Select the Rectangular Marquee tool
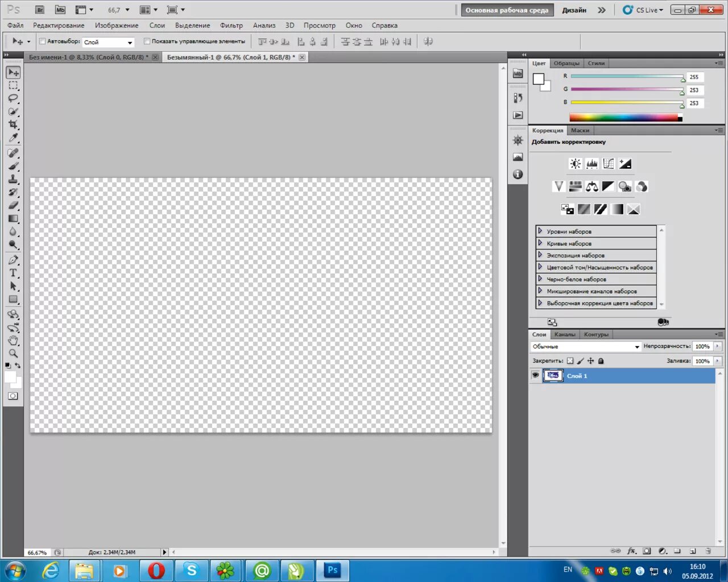728x582 pixels. pos(14,86)
